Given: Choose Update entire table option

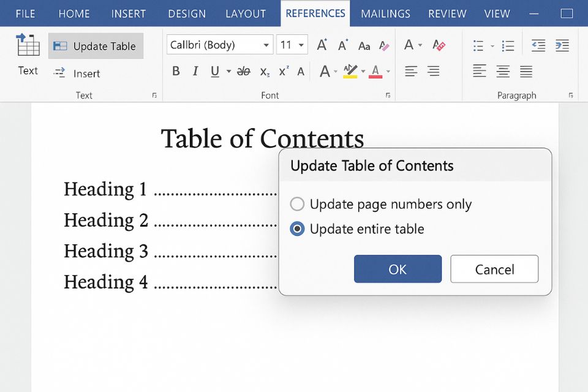Looking at the screenshot, I should click(297, 229).
